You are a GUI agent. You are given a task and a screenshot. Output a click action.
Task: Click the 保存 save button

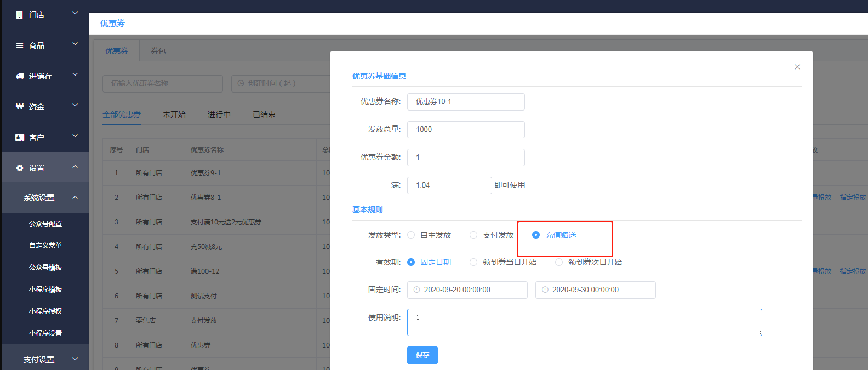pyautogui.click(x=422, y=355)
